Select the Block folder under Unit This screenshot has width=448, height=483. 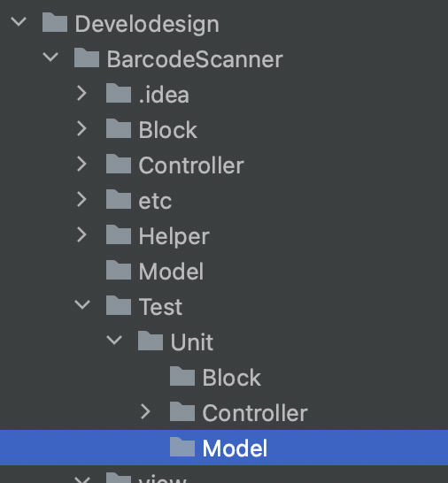coord(232,378)
